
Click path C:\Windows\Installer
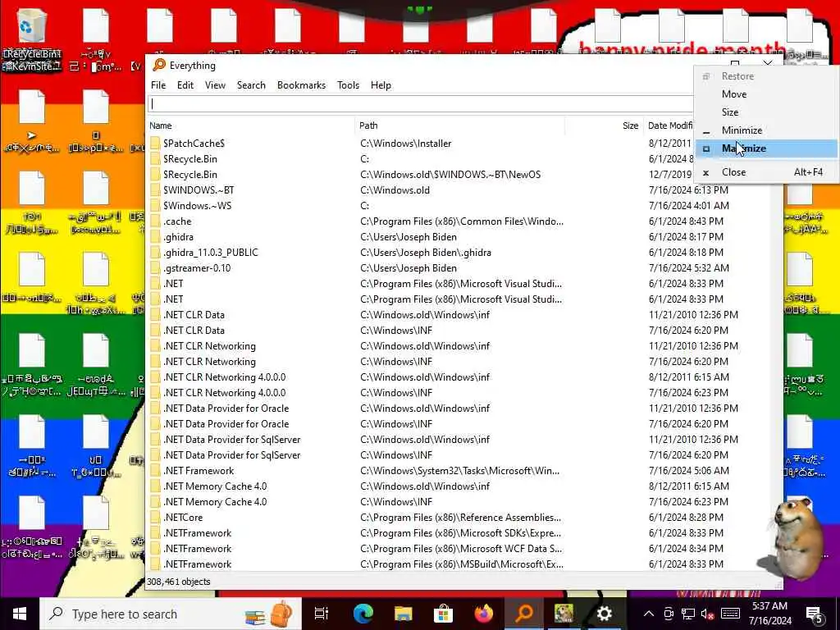point(405,144)
